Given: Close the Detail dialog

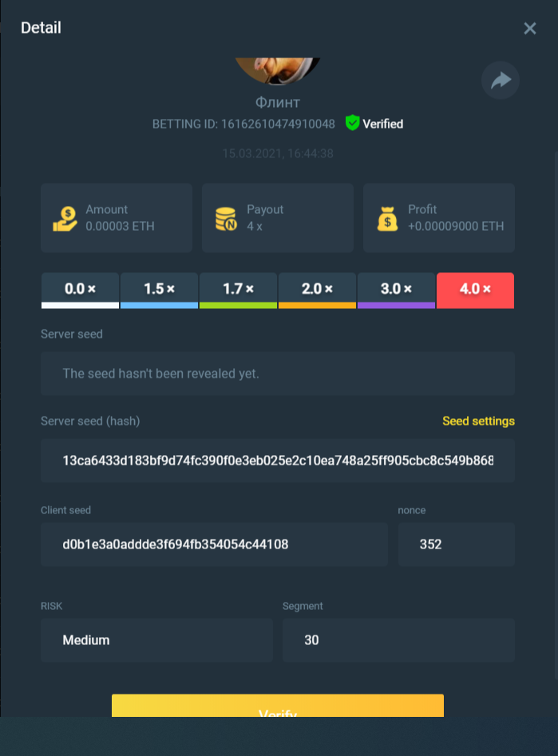Looking at the screenshot, I should click(530, 29).
